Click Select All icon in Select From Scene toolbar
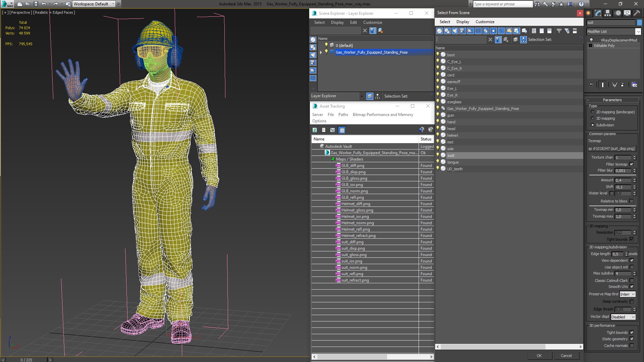The image size is (644, 362). 534,31
